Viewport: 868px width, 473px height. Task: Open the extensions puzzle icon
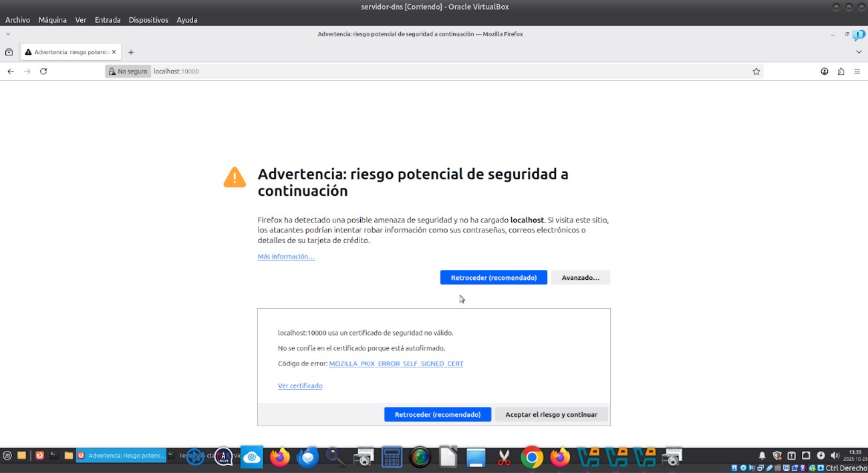point(841,71)
